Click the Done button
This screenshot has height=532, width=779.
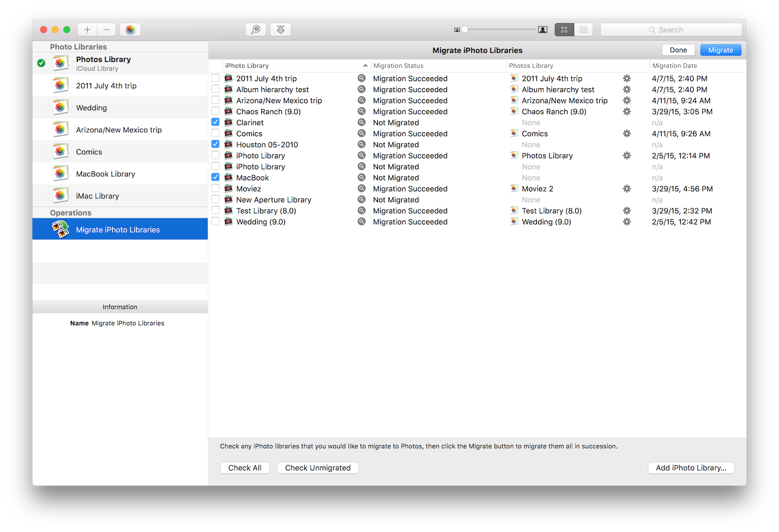(678, 50)
